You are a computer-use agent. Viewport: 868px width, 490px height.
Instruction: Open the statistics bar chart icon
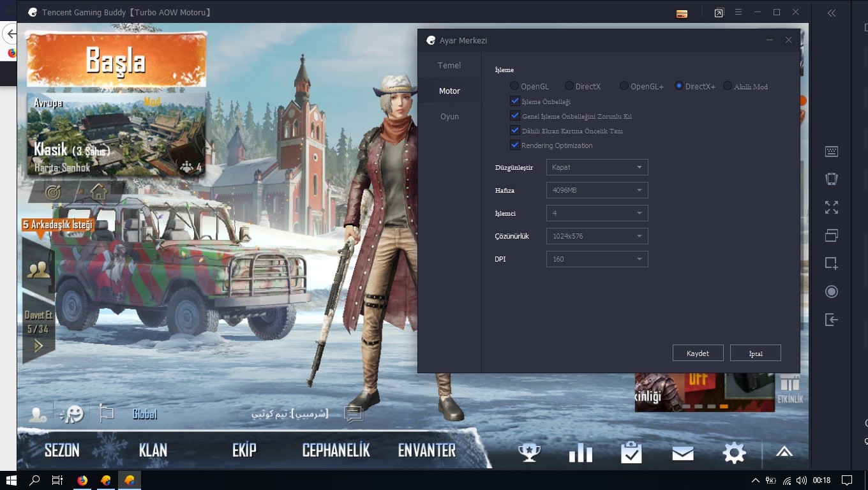pyautogui.click(x=580, y=452)
